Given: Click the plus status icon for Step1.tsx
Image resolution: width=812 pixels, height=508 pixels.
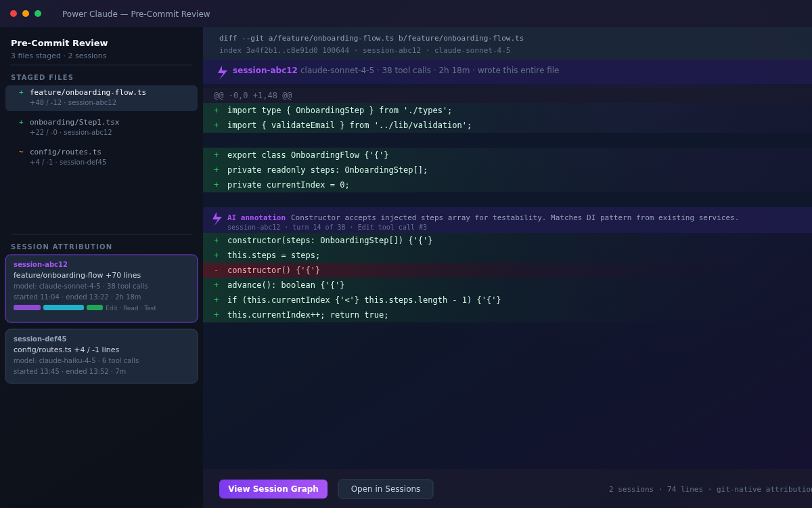Looking at the screenshot, I should pyautogui.click(x=21, y=123).
